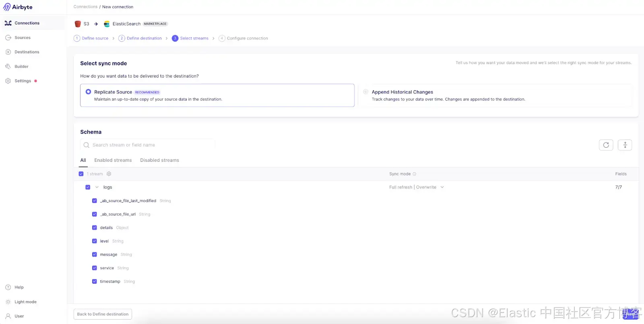Viewport: 644px width, 324px height.
Task: Click the Help question mark icon
Action: tap(8, 287)
